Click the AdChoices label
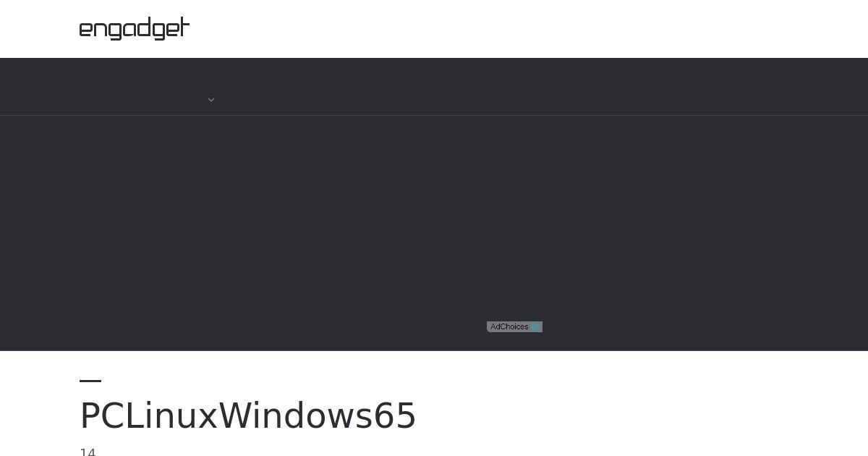 click(509, 327)
